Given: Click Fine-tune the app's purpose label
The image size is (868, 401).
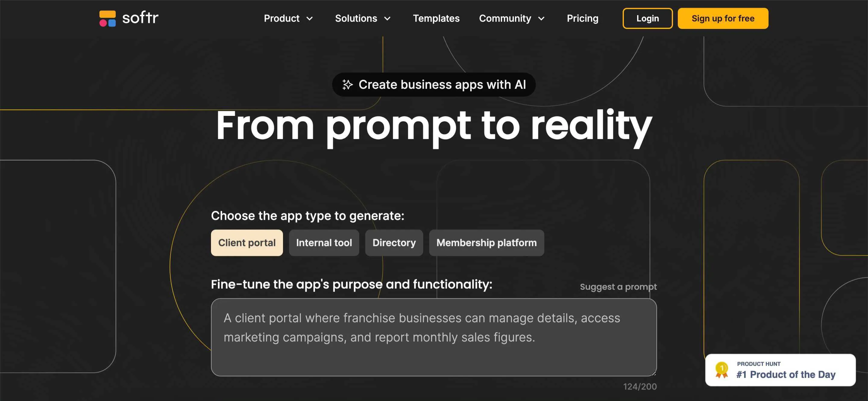Looking at the screenshot, I should pos(351,284).
